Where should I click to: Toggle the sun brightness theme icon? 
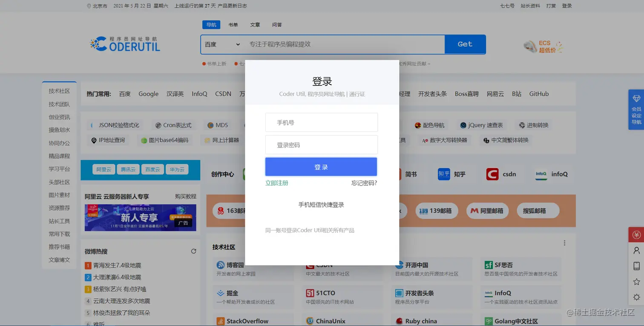(x=636, y=297)
